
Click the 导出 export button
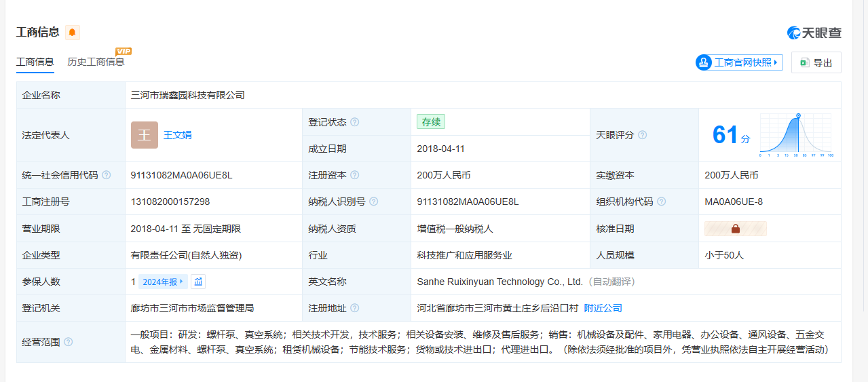point(816,62)
